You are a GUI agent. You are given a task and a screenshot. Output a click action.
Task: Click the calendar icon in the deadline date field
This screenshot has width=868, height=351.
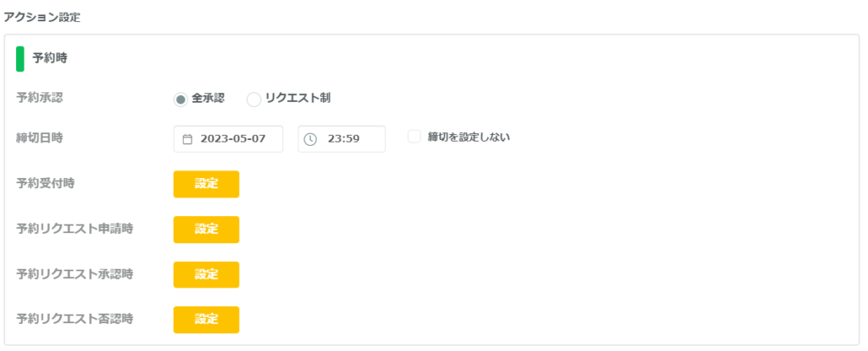(187, 139)
